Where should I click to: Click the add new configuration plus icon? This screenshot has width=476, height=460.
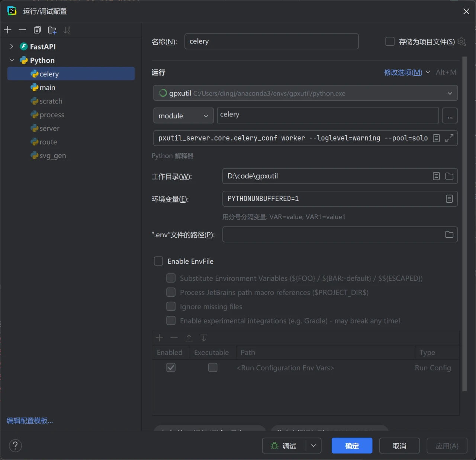pyautogui.click(x=8, y=30)
